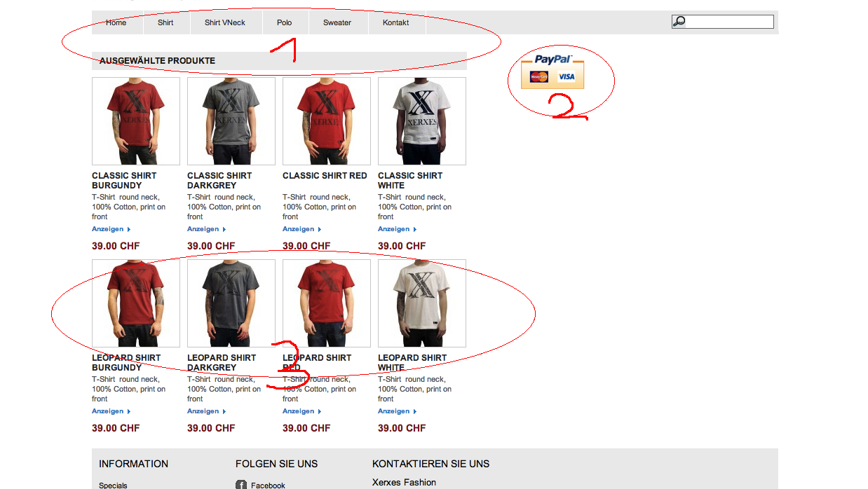Open the Leopard Shirt Burgundy title link

pos(126,363)
